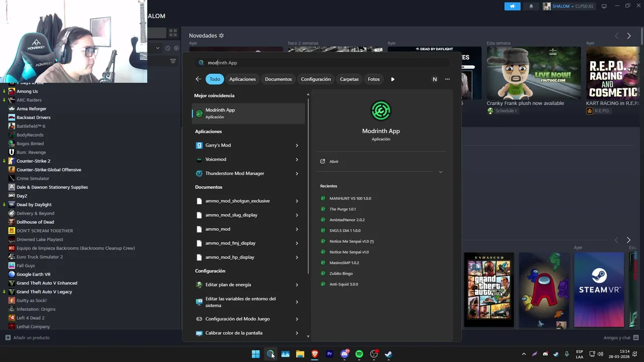Show more search filter tabs arrow
Viewport: 644px width, 362px height.
pos(392,79)
